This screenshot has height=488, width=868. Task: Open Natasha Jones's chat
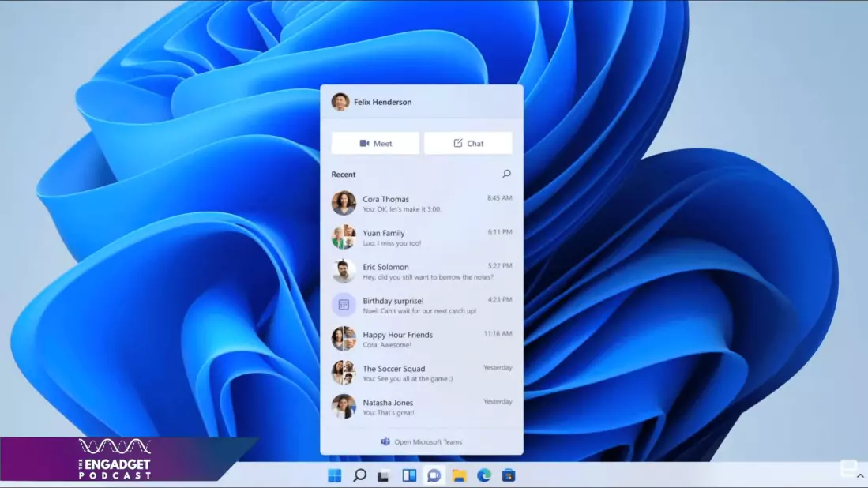click(x=421, y=407)
